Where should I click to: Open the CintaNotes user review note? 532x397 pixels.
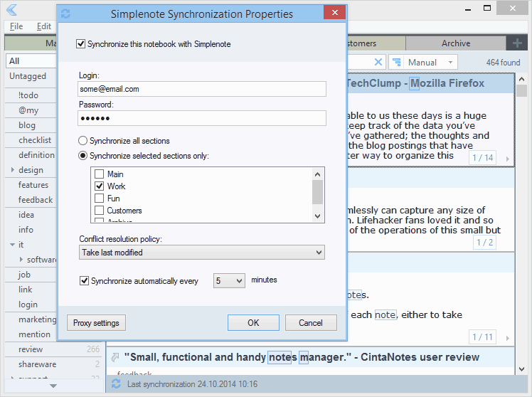[302, 357]
